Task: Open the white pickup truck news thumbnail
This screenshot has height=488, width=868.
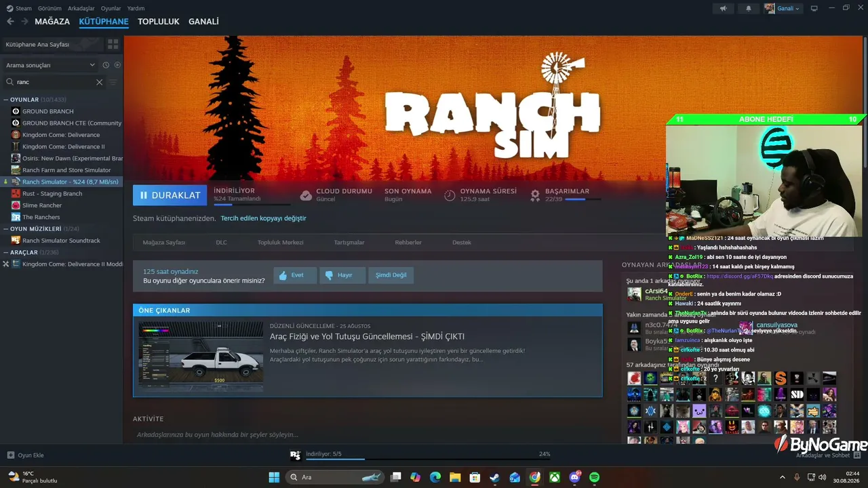Action: pos(201,357)
